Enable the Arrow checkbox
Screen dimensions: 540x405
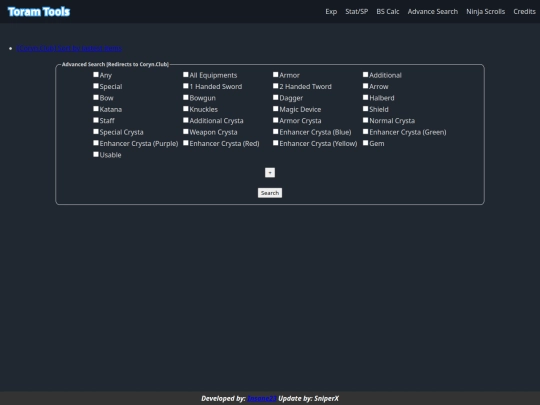point(366,86)
